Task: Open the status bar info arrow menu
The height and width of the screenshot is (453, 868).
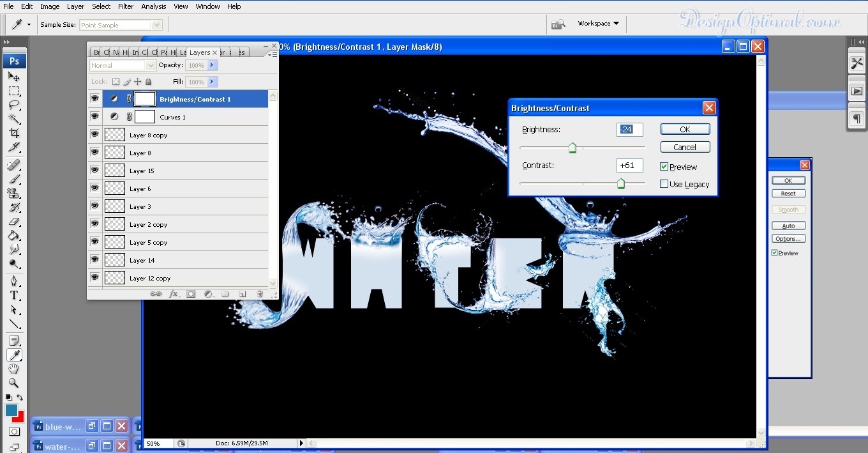Action: [x=301, y=443]
